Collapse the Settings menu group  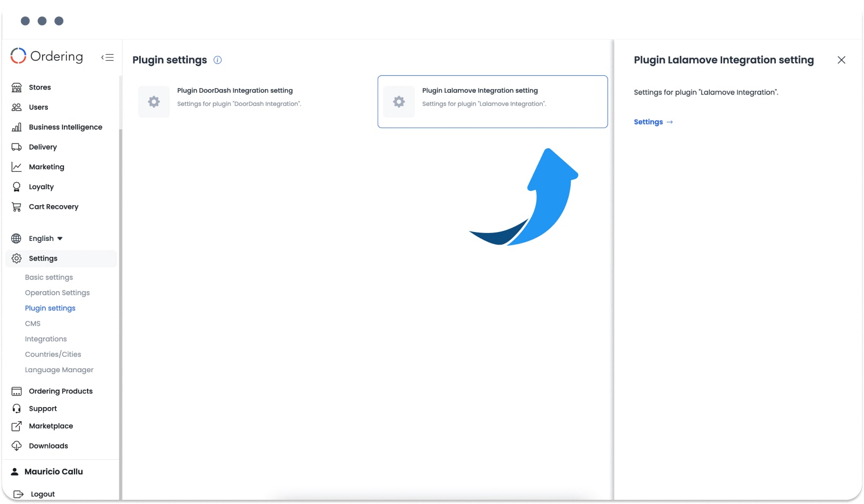[x=62, y=258]
